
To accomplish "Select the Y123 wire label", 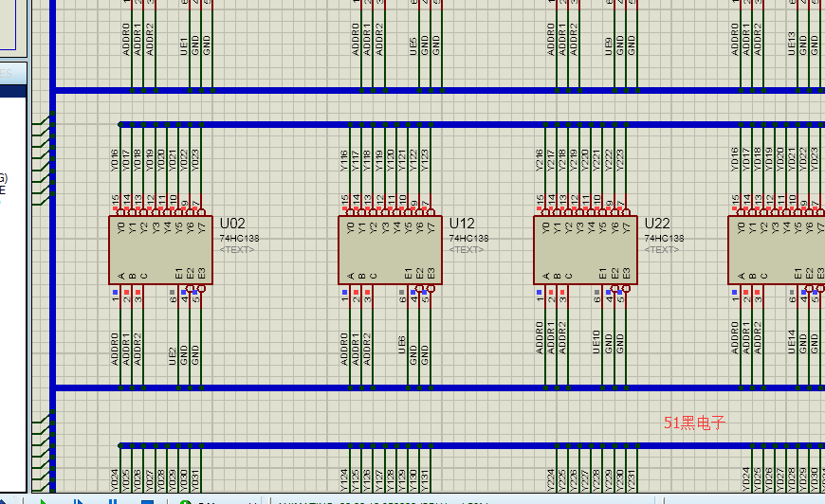I will 425,160.
